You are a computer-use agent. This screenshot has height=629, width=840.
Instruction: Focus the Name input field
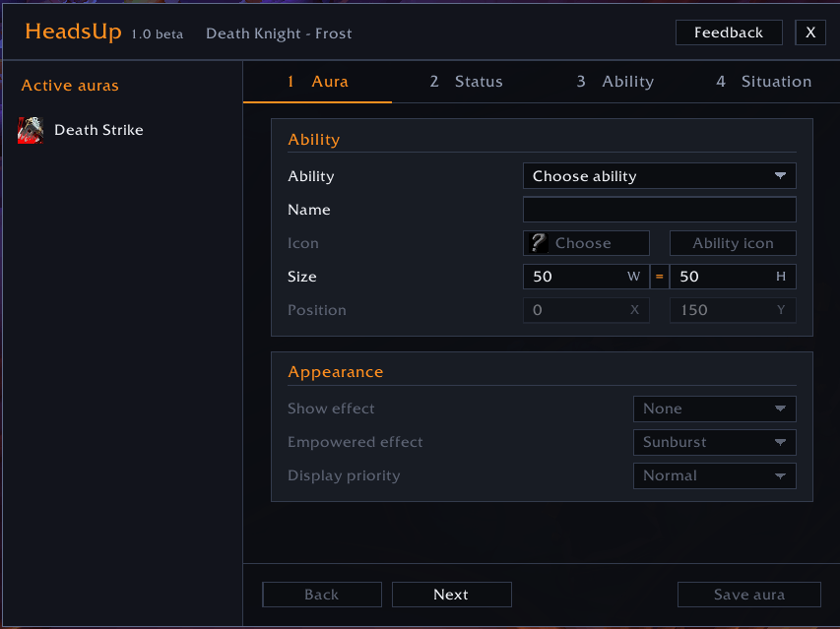coord(660,210)
